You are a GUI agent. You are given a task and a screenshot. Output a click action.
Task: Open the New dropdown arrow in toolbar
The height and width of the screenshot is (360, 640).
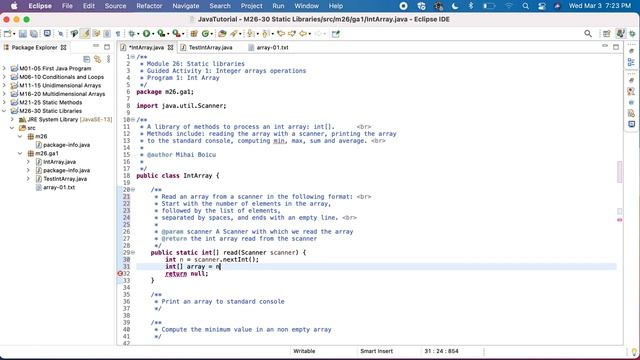(x=14, y=34)
